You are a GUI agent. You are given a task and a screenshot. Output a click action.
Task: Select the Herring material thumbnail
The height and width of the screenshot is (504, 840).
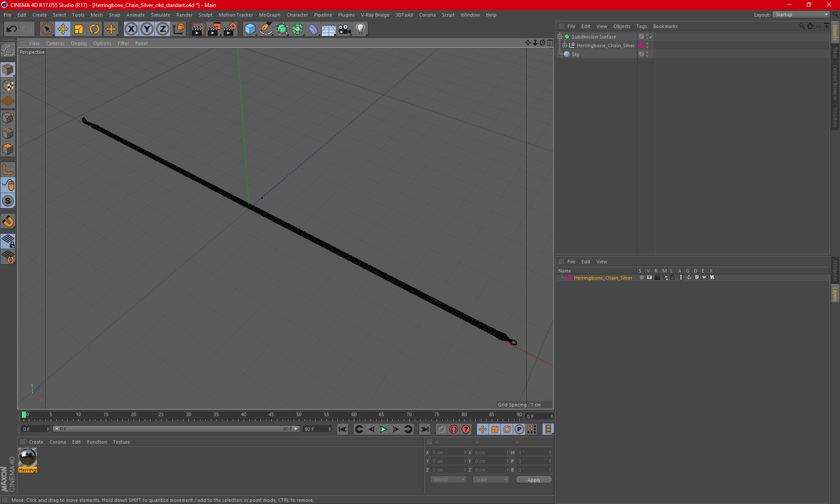point(28,458)
